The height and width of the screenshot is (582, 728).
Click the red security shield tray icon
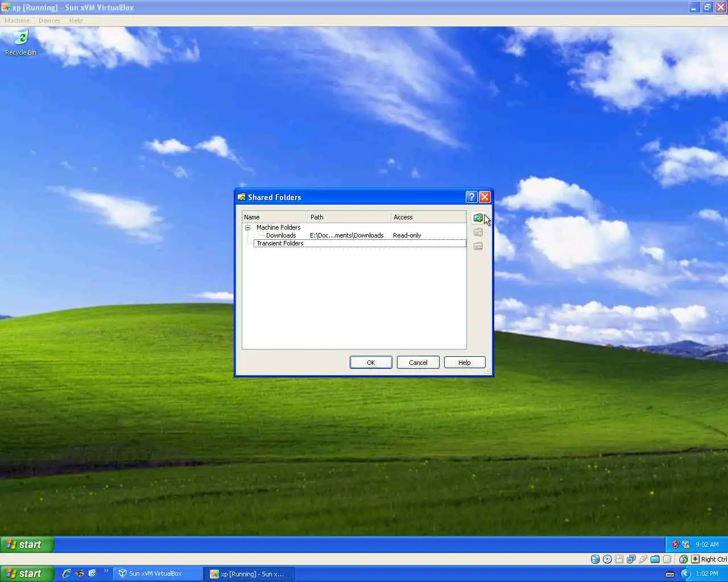coord(675,544)
